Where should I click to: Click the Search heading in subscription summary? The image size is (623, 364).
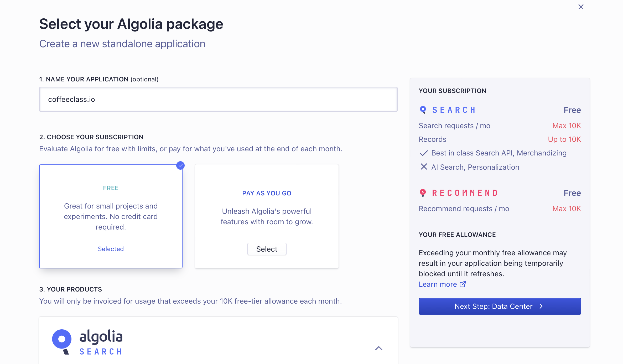click(x=454, y=110)
